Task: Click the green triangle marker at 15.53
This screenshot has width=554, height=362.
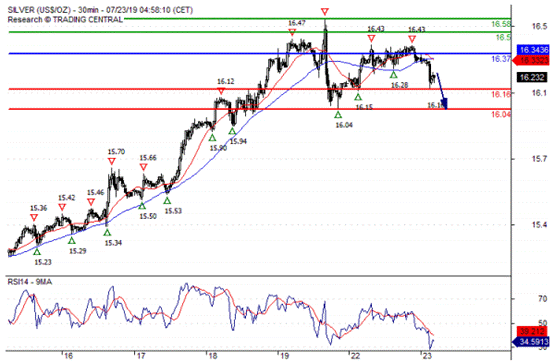Action: coord(167,200)
